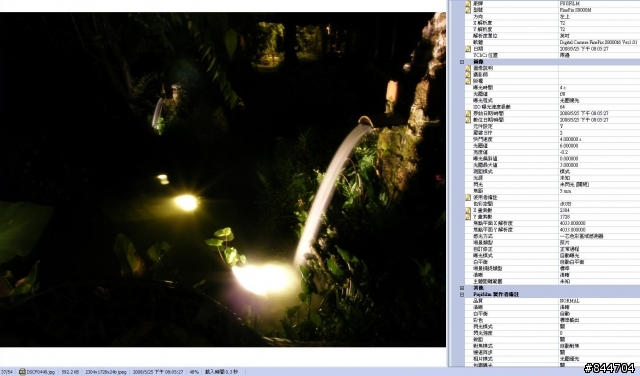Select the 'NORMAL' quality value
This screenshot has height=376, width=640.
click(569, 301)
